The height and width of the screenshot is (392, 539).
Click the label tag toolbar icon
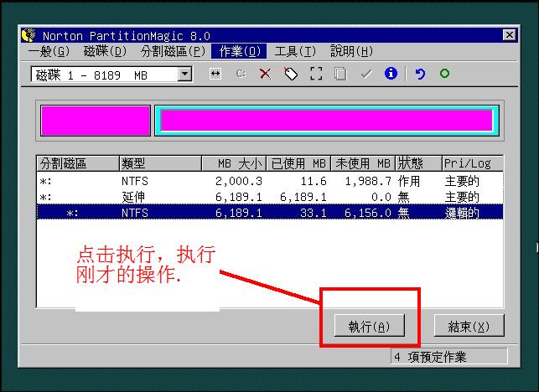[291, 74]
